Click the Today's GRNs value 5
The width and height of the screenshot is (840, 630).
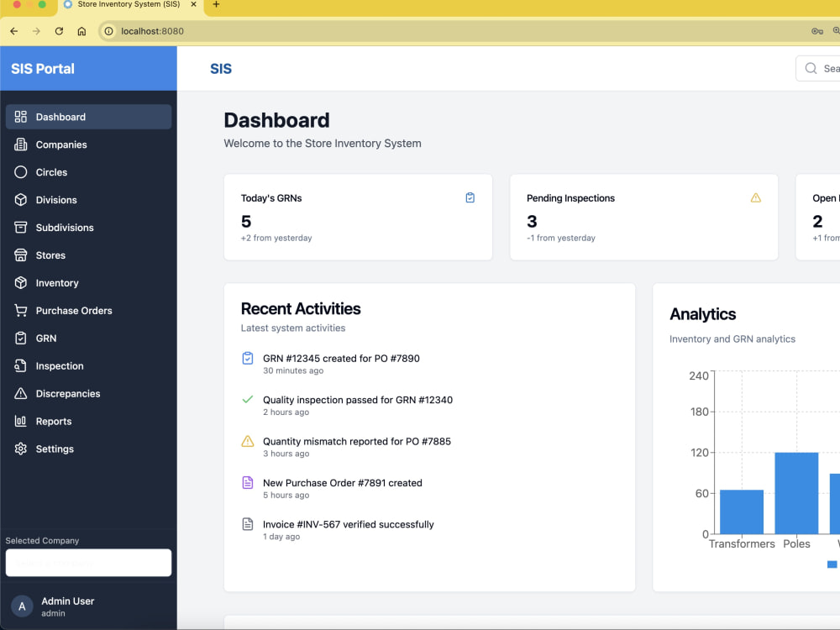[246, 221]
